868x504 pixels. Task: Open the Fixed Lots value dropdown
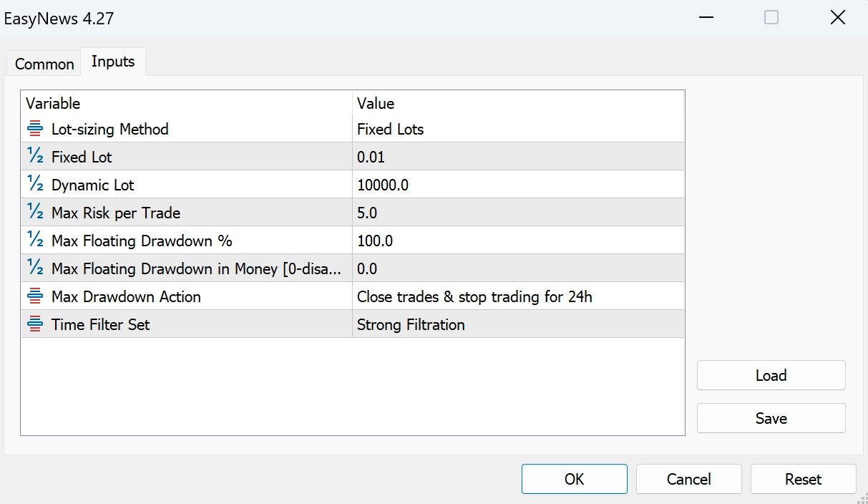tap(517, 130)
